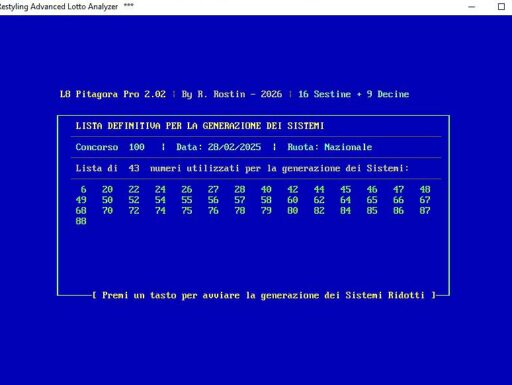Image resolution: width=512 pixels, height=385 pixels.
Task: Choose number 44 in the list
Action: [319, 190]
